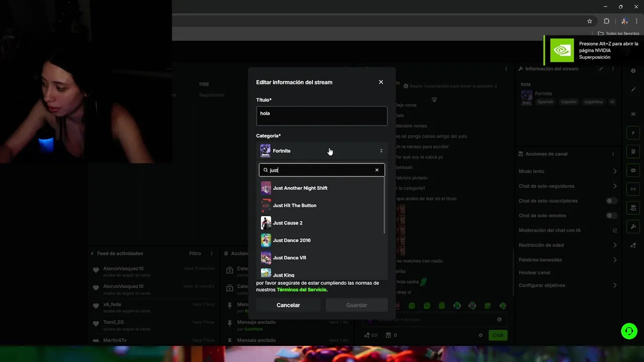Click the chat bubble icon in right sidebar
644x362 pixels.
tap(633, 170)
